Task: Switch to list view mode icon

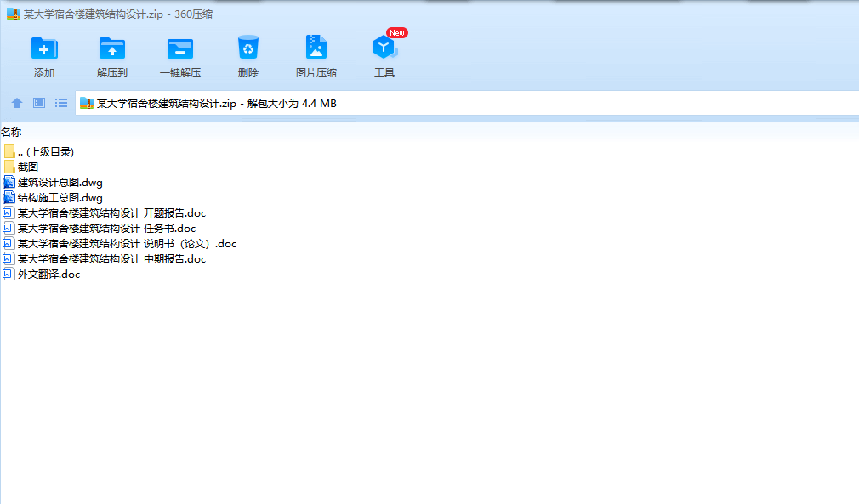Action: pyautogui.click(x=60, y=103)
